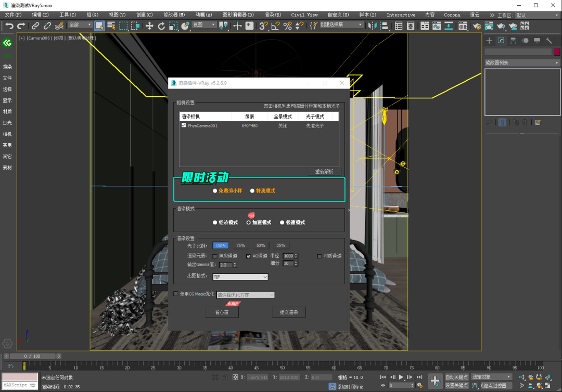The height and width of the screenshot is (392, 562).
Task: Select the 经济模式 radio button
Action: pos(215,222)
